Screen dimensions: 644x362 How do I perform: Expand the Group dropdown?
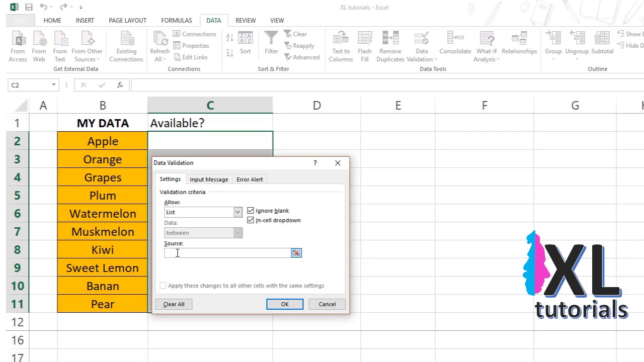553,59
